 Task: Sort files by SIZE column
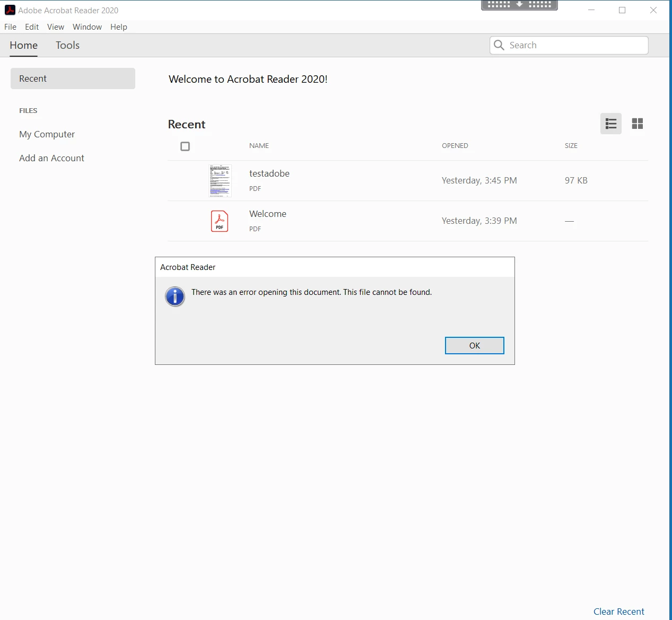pos(571,146)
